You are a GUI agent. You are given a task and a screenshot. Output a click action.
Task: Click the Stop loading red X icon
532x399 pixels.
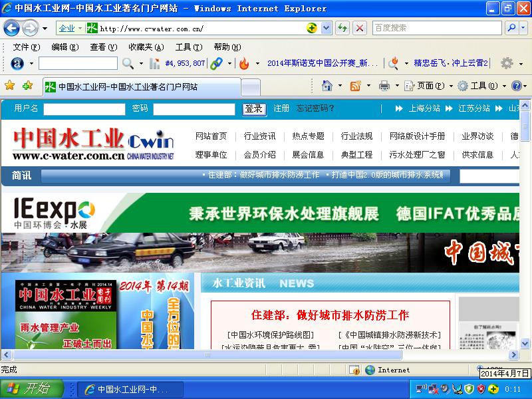360,28
